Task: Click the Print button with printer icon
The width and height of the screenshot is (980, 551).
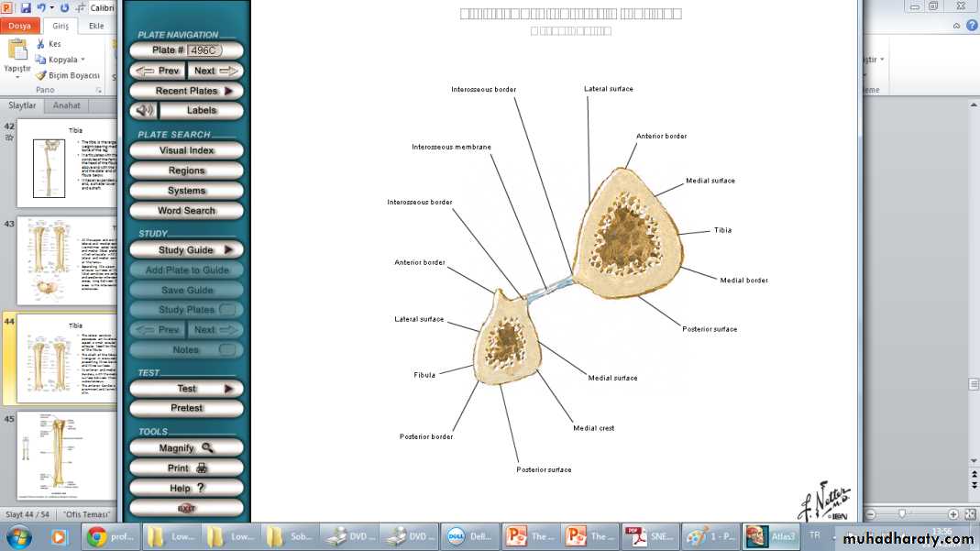Action: point(186,468)
